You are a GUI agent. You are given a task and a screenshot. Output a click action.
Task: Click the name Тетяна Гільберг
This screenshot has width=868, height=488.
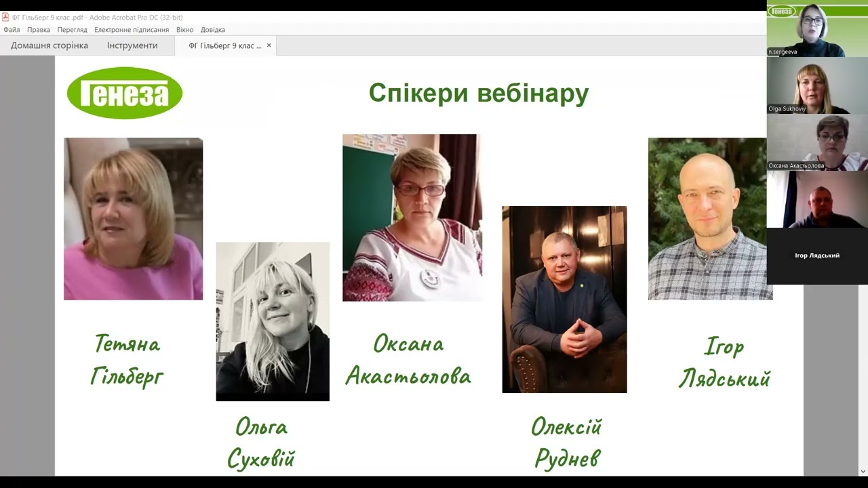127,359
